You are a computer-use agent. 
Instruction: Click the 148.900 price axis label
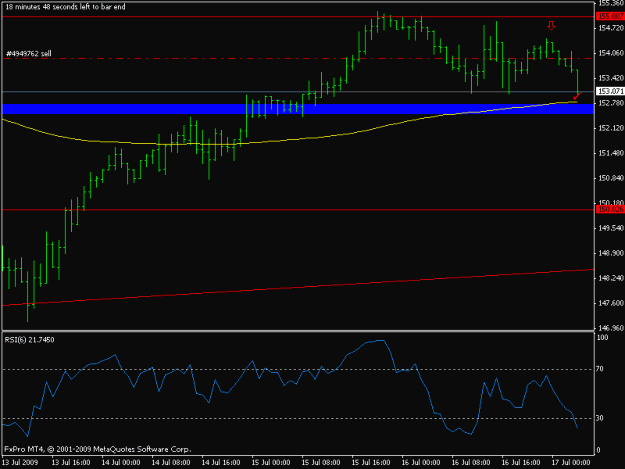click(611, 253)
